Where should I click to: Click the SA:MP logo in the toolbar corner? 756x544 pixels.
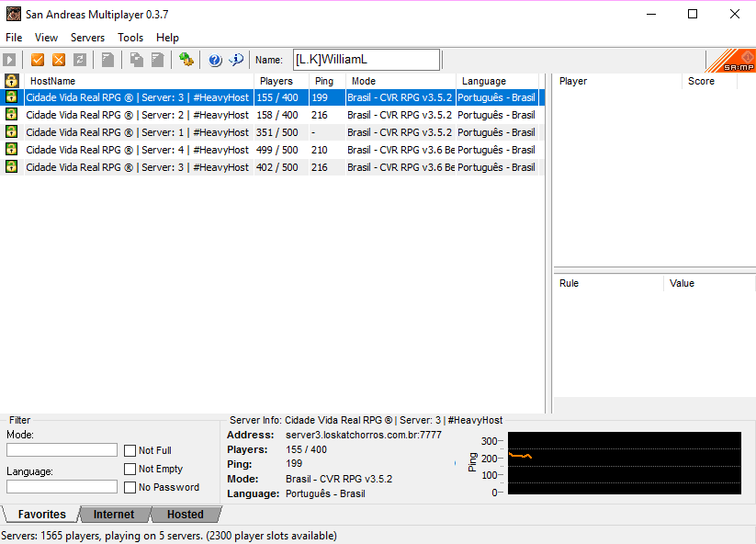pos(731,61)
